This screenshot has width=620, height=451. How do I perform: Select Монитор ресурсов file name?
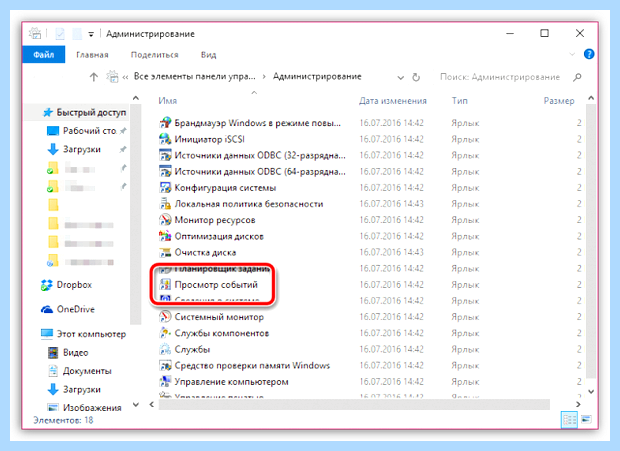click(x=215, y=220)
